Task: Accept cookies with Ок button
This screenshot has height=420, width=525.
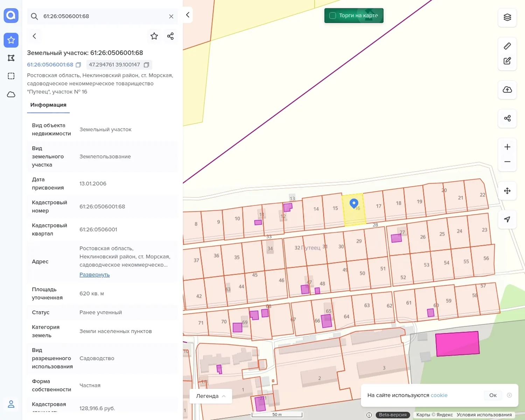Action: pyautogui.click(x=493, y=395)
